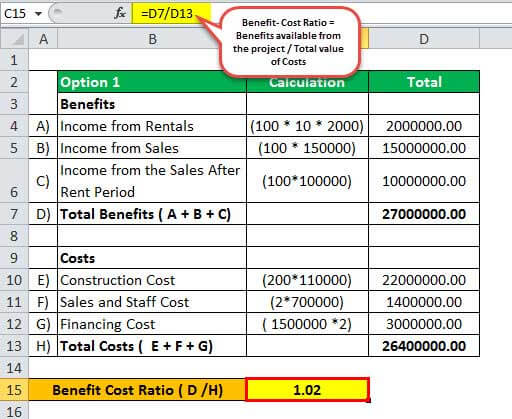Click the Name Box showing C15
This screenshot has height=419, width=512.
tap(15, 14)
